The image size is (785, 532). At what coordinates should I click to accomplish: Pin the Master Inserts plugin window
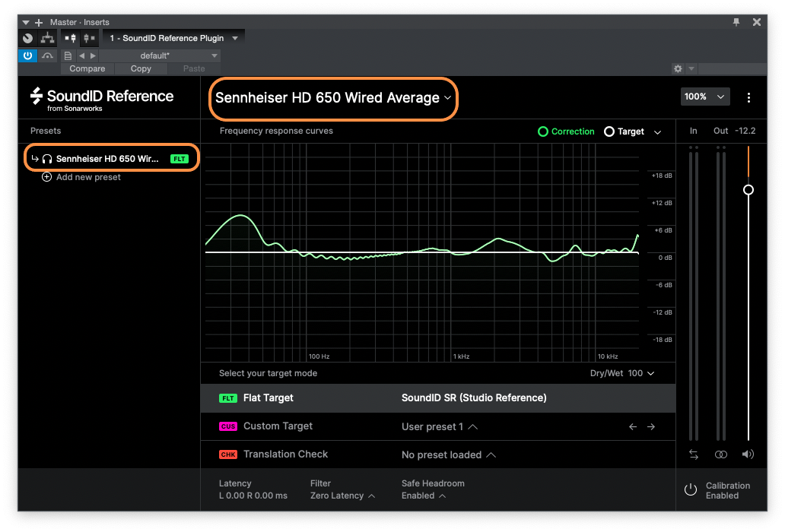point(736,22)
